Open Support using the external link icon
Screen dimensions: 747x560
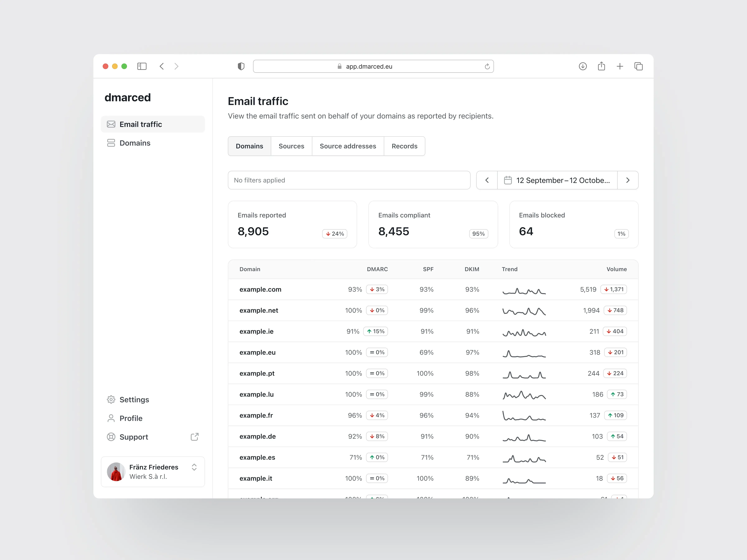click(195, 437)
